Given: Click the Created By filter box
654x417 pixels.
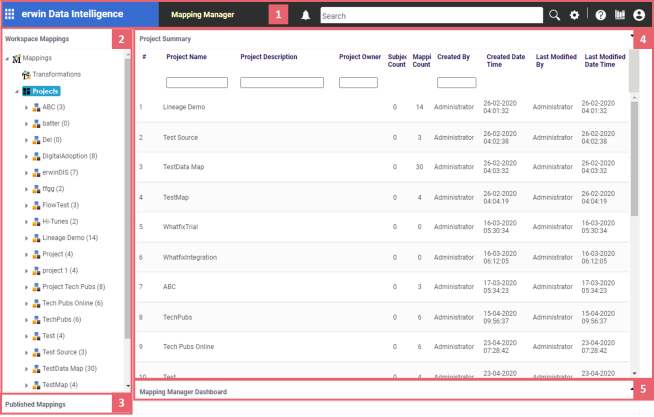Looking at the screenshot, I should point(457,83).
